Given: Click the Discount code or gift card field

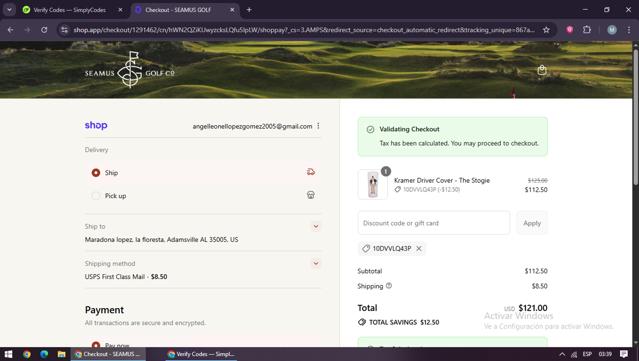Looking at the screenshot, I should (434, 223).
